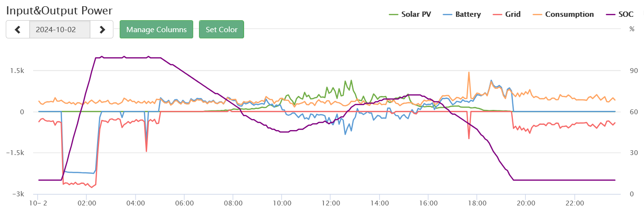Advance to the next day arrow
The height and width of the screenshot is (216, 644).
102,29
